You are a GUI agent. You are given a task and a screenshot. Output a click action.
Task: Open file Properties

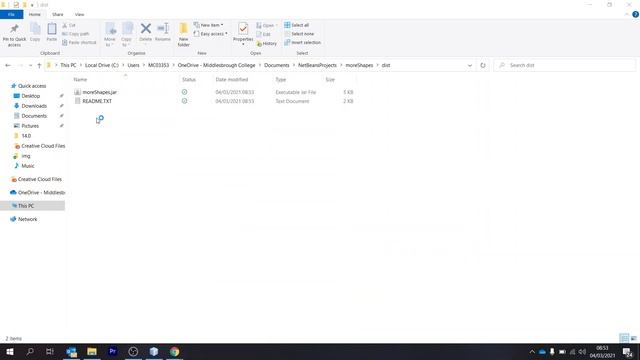243,33
